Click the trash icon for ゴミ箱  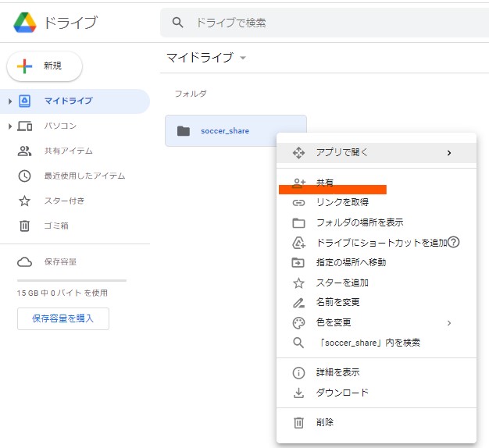25,226
